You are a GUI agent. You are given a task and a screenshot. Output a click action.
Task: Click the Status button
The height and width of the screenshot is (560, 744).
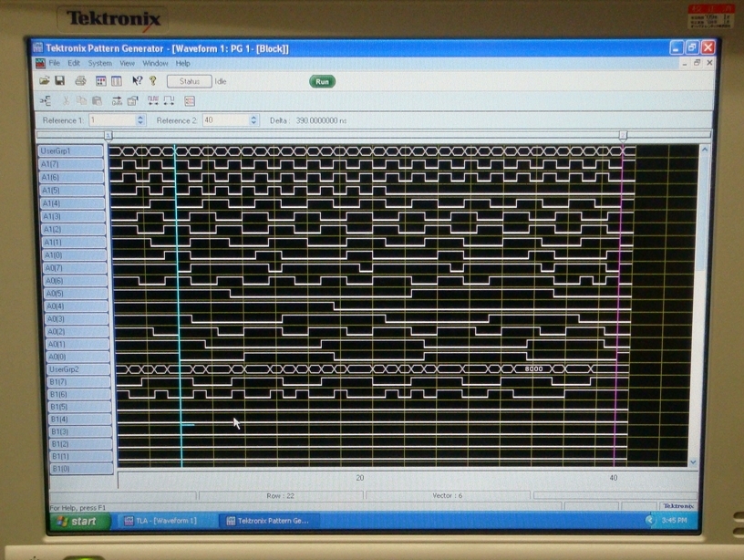(x=190, y=81)
